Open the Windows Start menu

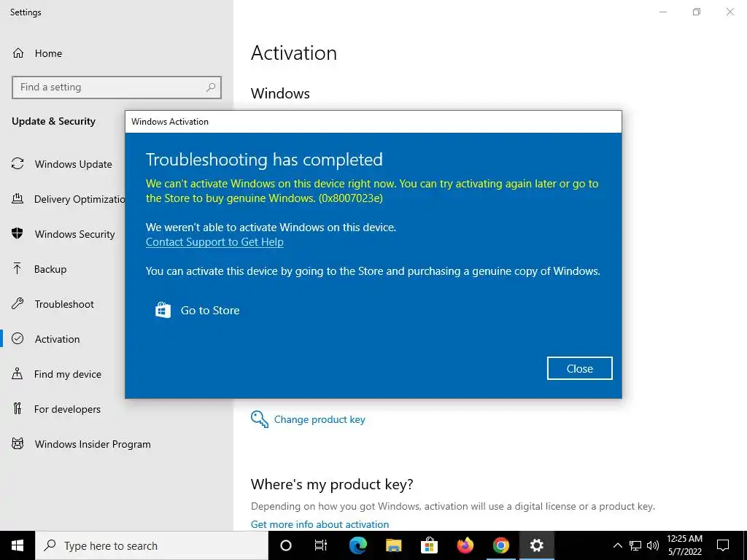18,545
